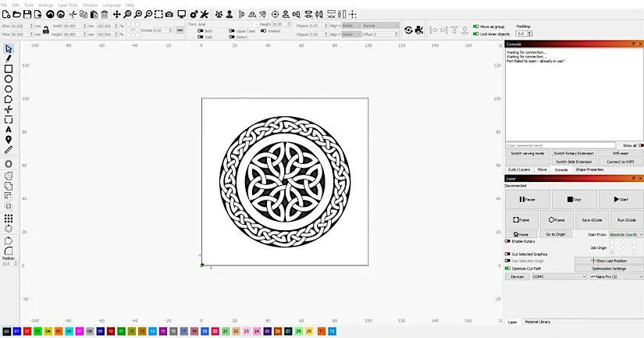Disable Lock inner objects switch
This screenshot has height=338, width=644.
click(x=475, y=34)
